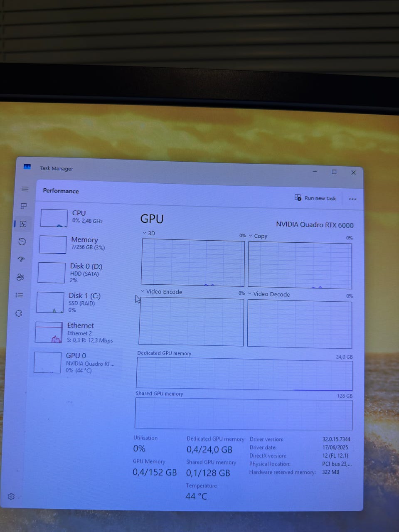Open the hamburger navigation menu

25,189
